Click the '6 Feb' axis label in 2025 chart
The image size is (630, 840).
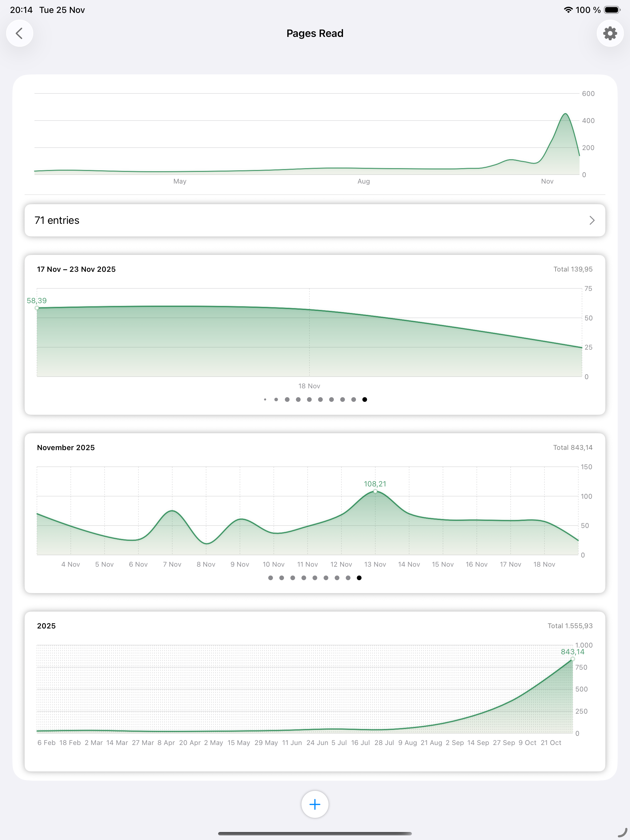tap(46, 743)
